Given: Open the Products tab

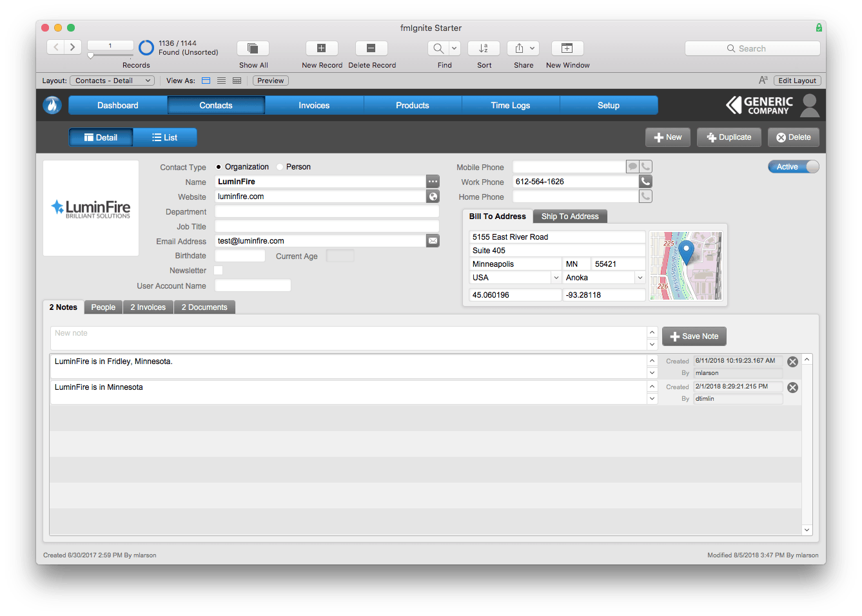Looking at the screenshot, I should coord(413,105).
